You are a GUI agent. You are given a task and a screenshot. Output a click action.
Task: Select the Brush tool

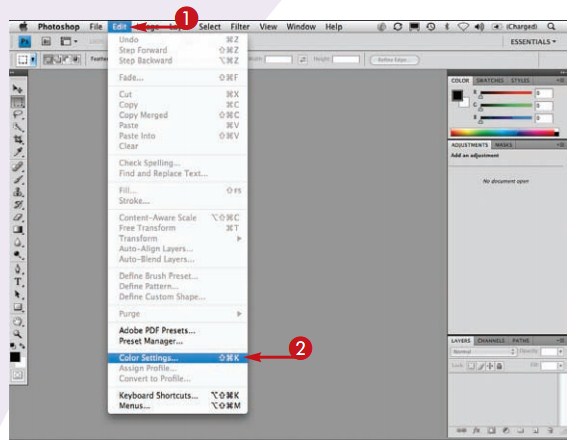click(x=18, y=180)
